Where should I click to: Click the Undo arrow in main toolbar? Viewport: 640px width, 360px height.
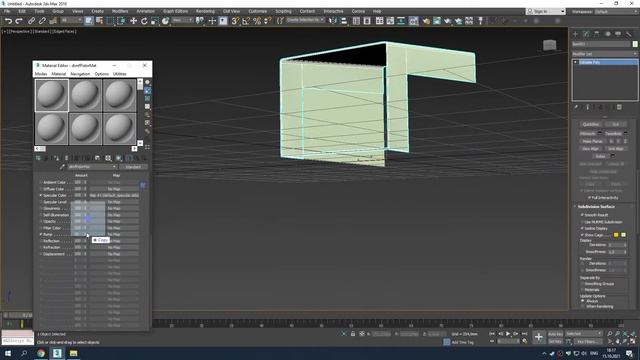[8, 21]
